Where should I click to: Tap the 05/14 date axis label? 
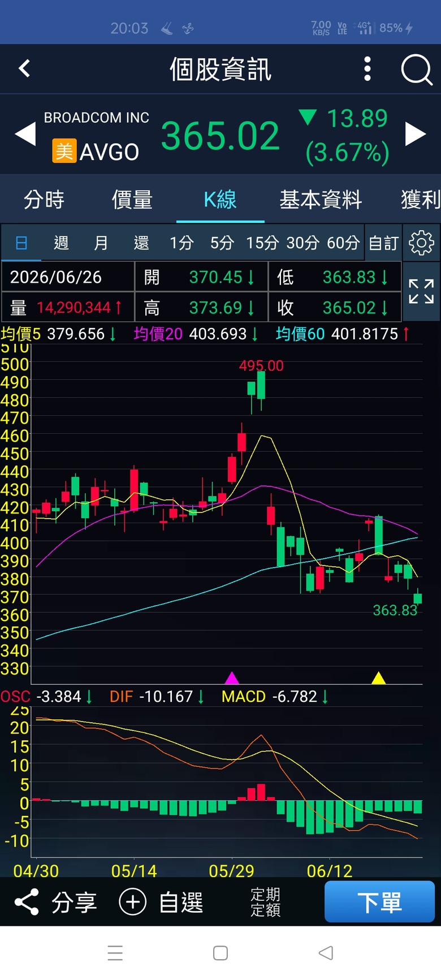pos(134,871)
